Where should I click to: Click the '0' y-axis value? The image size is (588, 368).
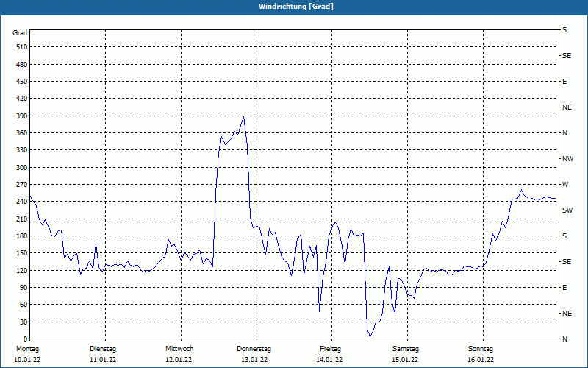click(x=26, y=339)
